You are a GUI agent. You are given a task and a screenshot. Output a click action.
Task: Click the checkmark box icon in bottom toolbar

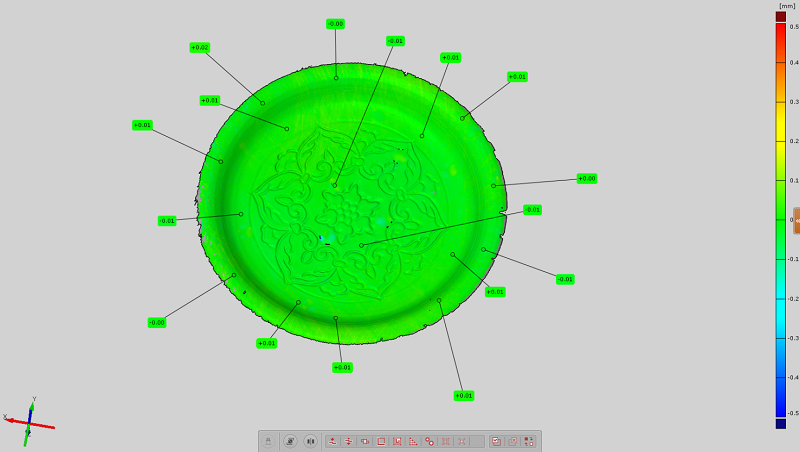496,441
